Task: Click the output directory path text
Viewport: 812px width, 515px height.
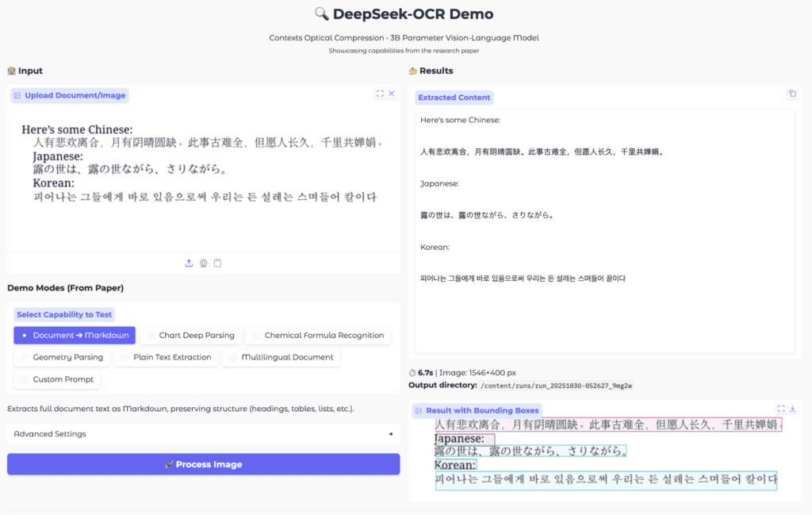Action: [556, 386]
